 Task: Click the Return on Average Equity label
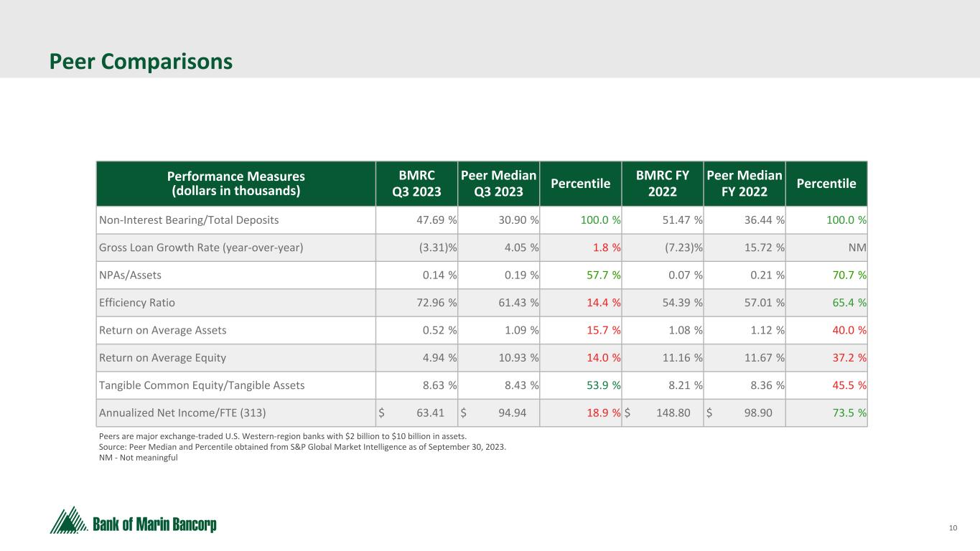tap(162, 357)
